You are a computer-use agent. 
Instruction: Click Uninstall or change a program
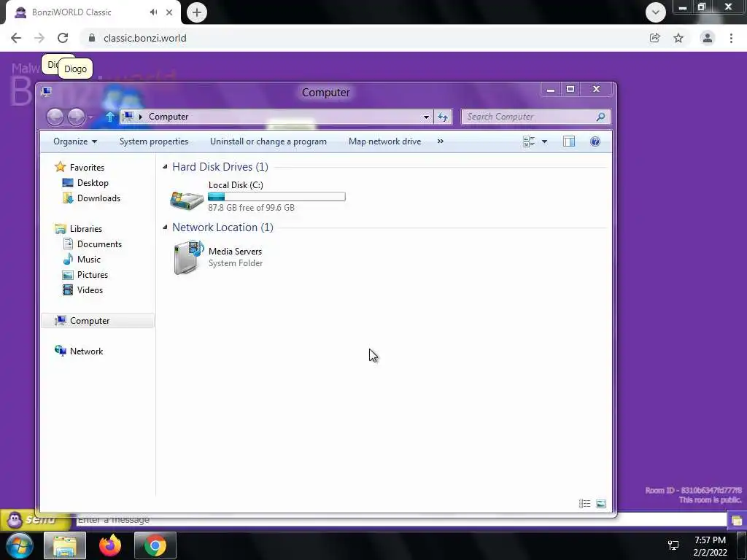268,141
